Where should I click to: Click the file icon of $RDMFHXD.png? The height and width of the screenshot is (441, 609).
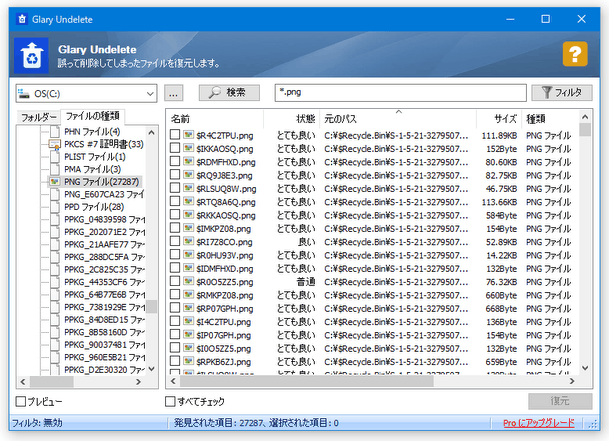[x=188, y=161]
